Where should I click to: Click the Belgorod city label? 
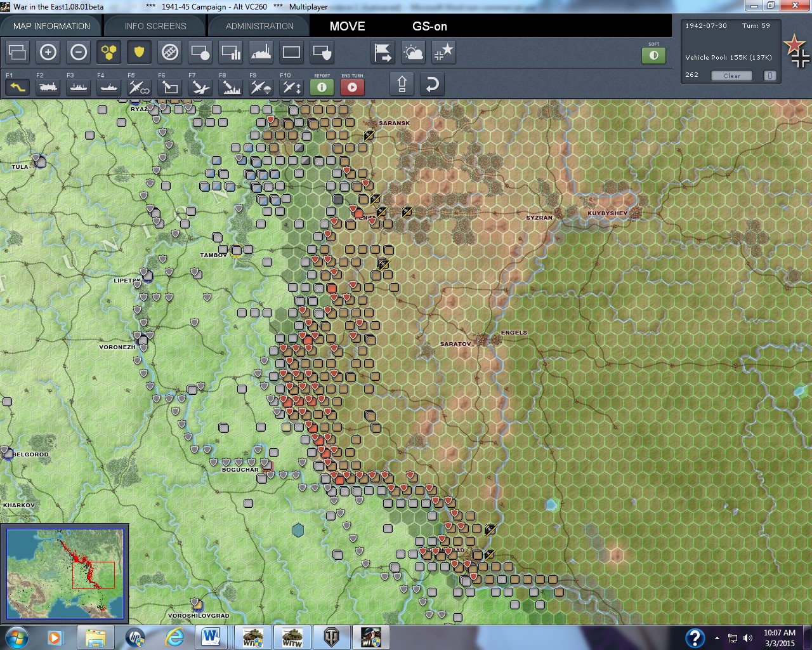click(x=31, y=454)
